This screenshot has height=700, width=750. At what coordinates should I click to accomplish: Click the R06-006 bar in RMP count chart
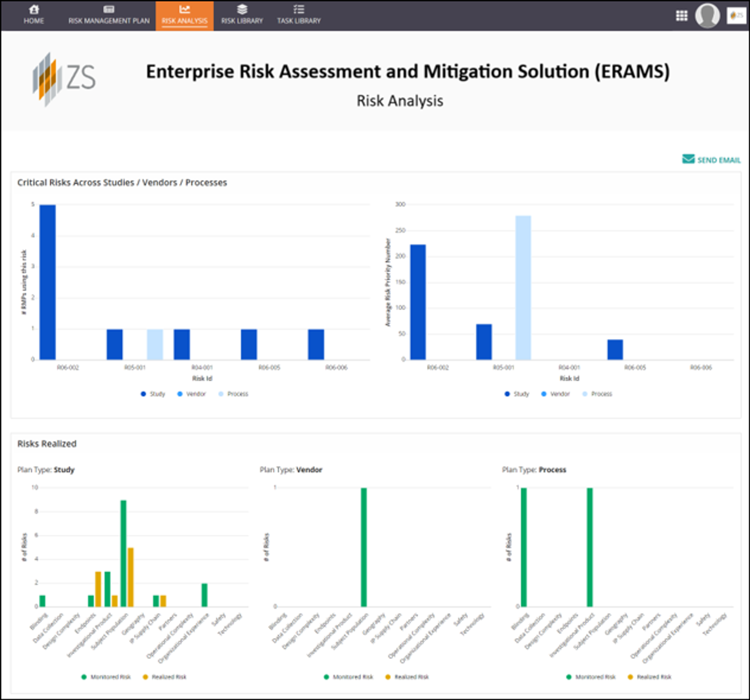click(316, 344)
